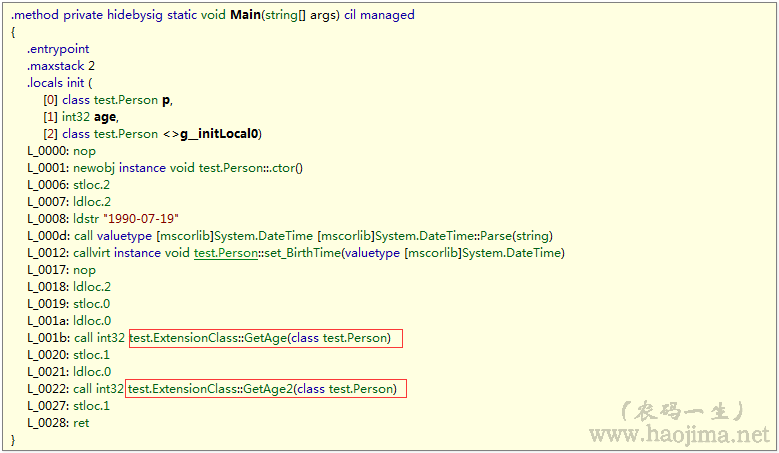Select line L_0028: ret
This screenshot has height=453, width=779.
click(58, 423)
